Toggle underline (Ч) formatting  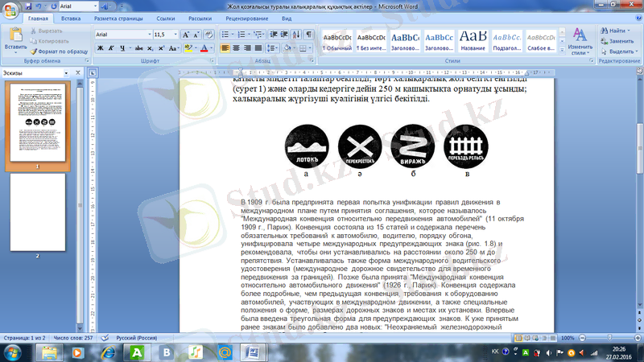click(x=122, y=48)
